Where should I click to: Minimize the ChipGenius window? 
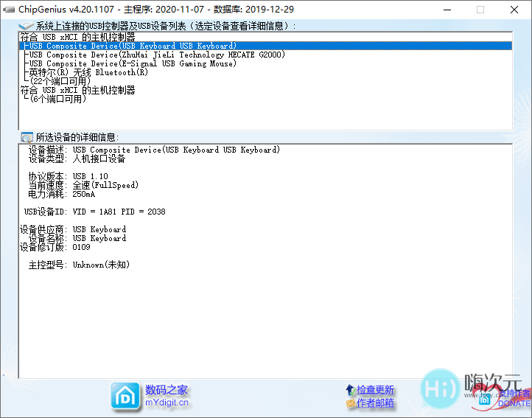tap(447, 10)
